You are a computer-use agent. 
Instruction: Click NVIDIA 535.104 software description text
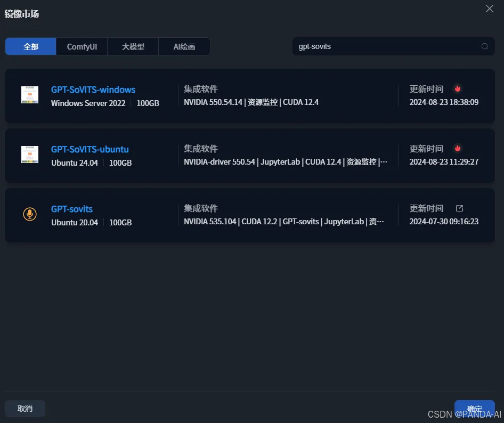click(x=284, y=222)
